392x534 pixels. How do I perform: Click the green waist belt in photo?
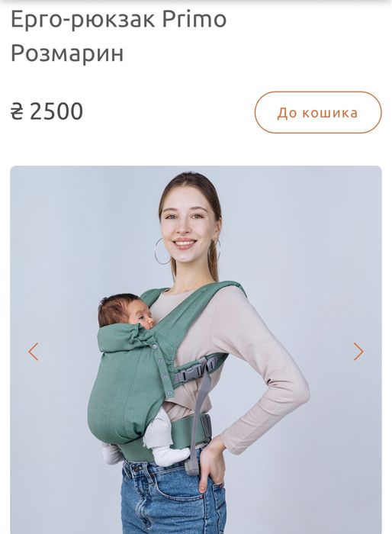189,431
